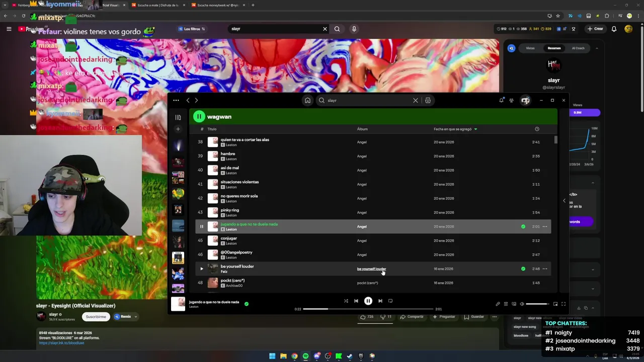Image resolution: width=644 pixels, height=362 pixels.
Task: Pause jugando a que no te duele nada row
Action: tap(202, 227)
